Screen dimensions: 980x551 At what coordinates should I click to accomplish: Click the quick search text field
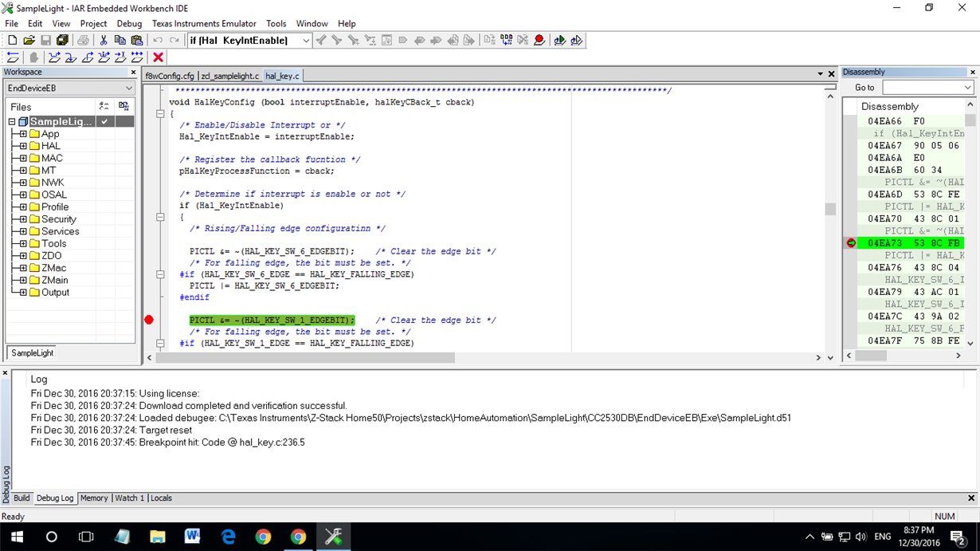[x=244, y=41]
